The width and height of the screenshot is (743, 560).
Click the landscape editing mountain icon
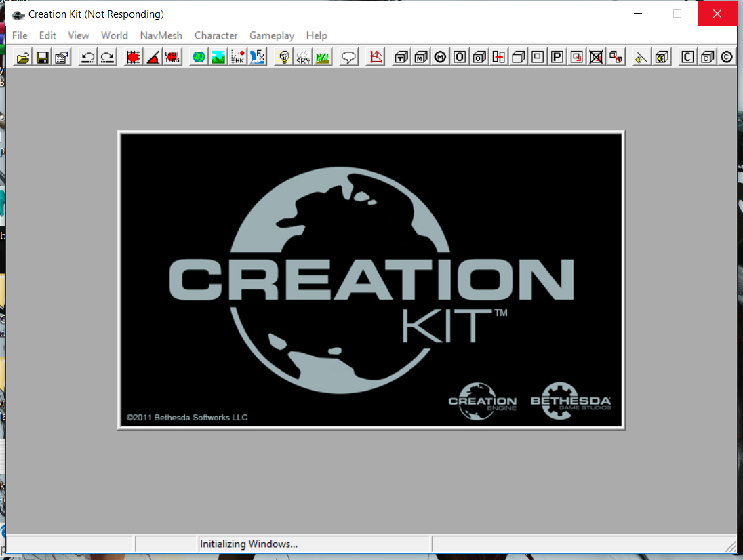(x=218, y=58)
